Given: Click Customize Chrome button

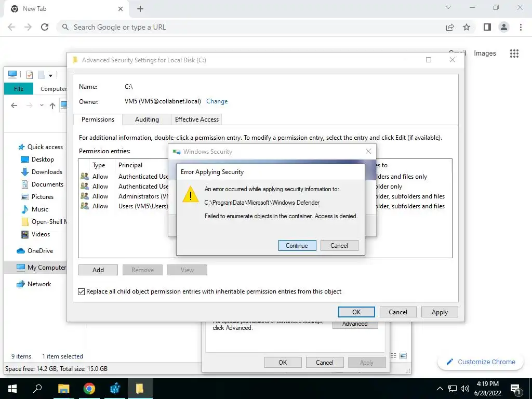Looking at the screenshot, I should (x=481, y=362).
